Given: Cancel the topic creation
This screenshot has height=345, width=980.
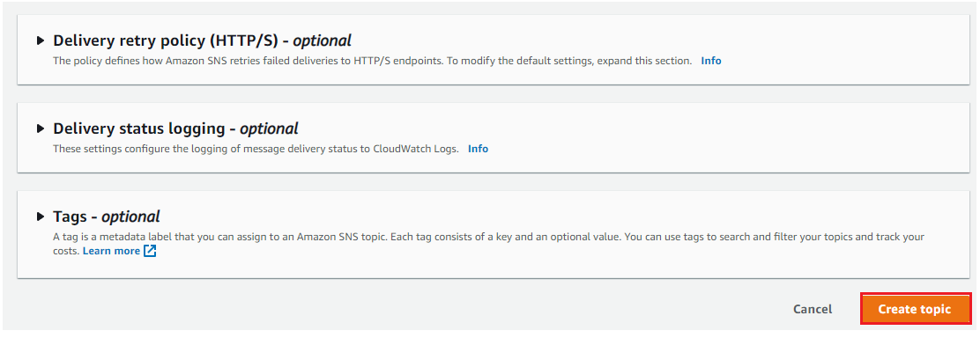Looking at the screenshot, I should click(812, 309).
